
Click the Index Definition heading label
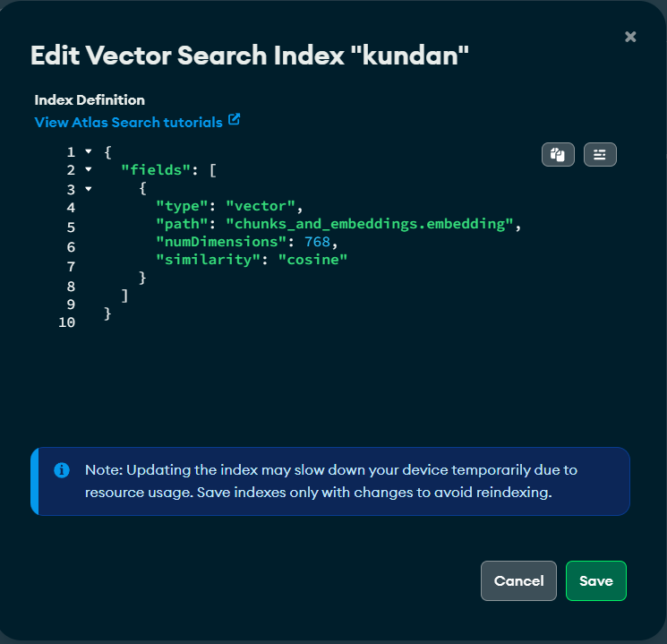(x=90, y=99)
